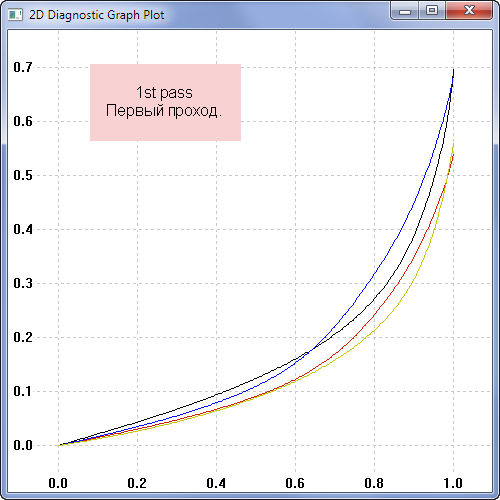Click the pink '1st pass' annotation box

[165, 102]
